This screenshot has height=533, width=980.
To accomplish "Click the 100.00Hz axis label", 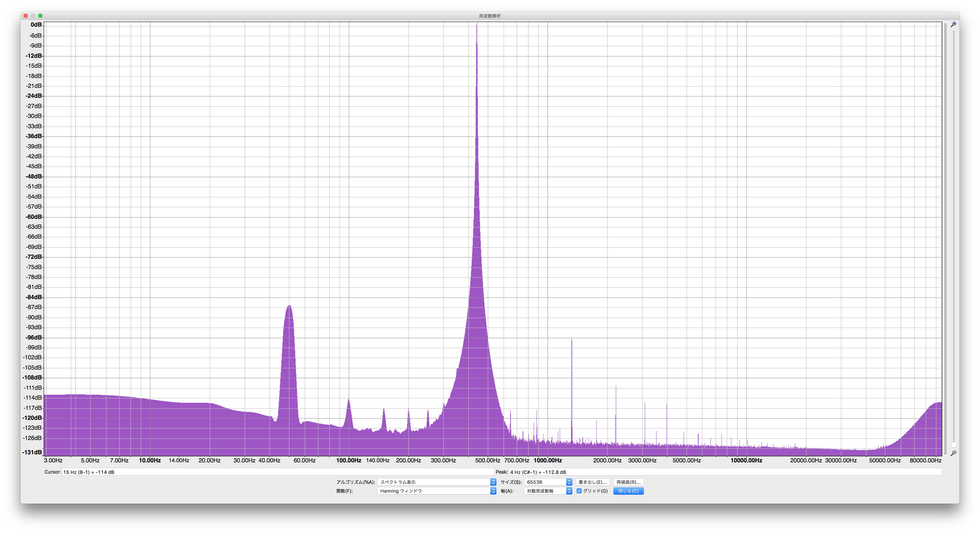I will tap(348, 460).
